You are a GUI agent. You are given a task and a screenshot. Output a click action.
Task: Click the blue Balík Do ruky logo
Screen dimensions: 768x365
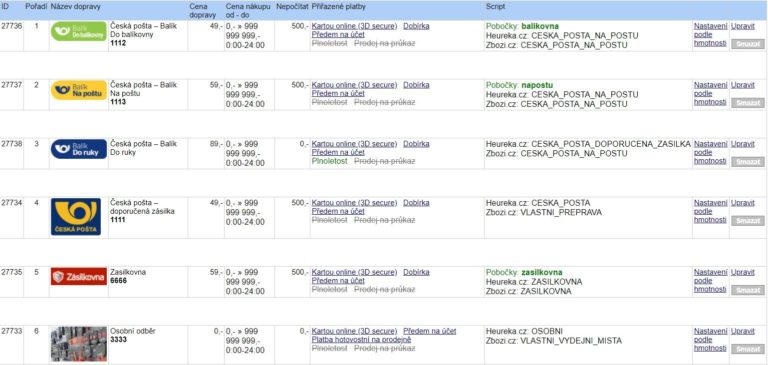coord(78,149)
